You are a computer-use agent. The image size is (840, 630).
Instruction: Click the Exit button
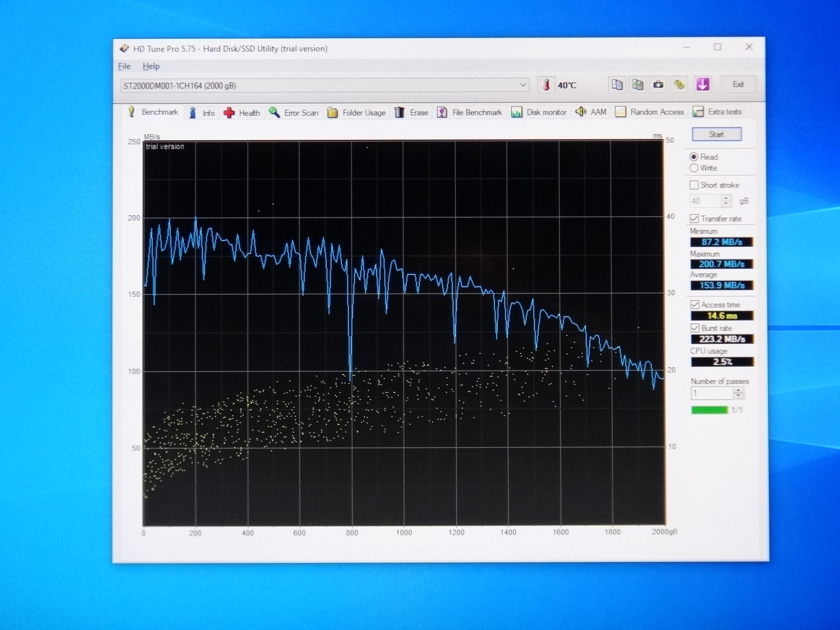coord(738,84)
